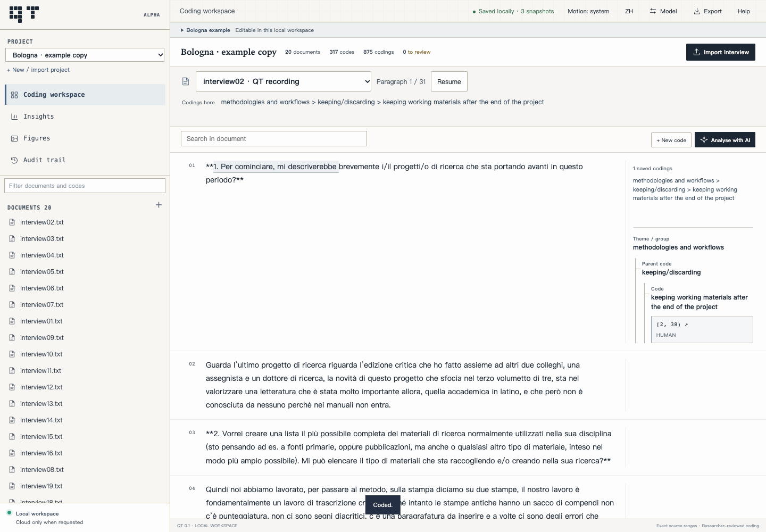Open the Coding workspace section
This screenshot has height=532, width=766.
click(85, 95)
